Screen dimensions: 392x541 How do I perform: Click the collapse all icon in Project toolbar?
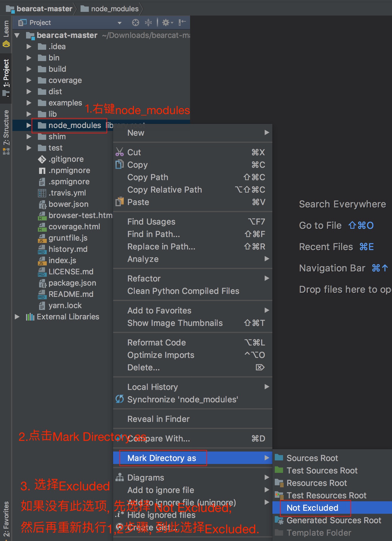click(x=148, y=23)
